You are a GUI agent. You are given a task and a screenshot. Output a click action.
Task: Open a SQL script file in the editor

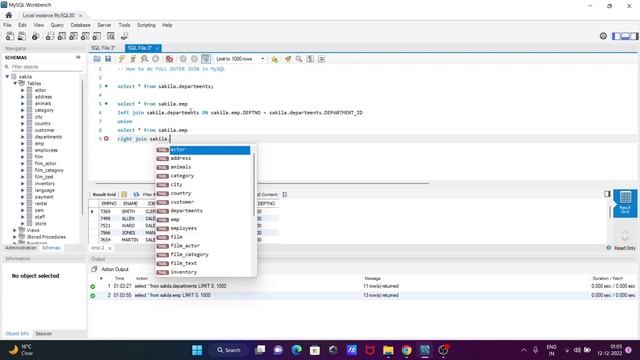[x=97, y=59]
